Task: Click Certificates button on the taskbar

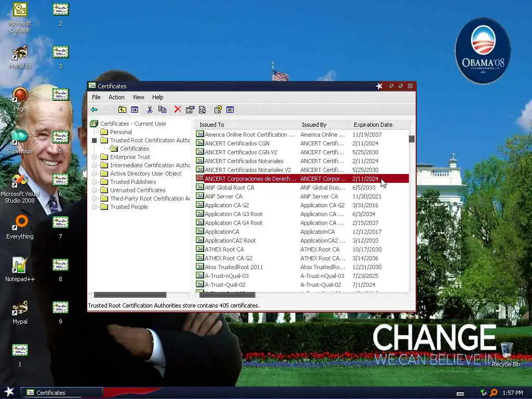Action: point(62,393)
